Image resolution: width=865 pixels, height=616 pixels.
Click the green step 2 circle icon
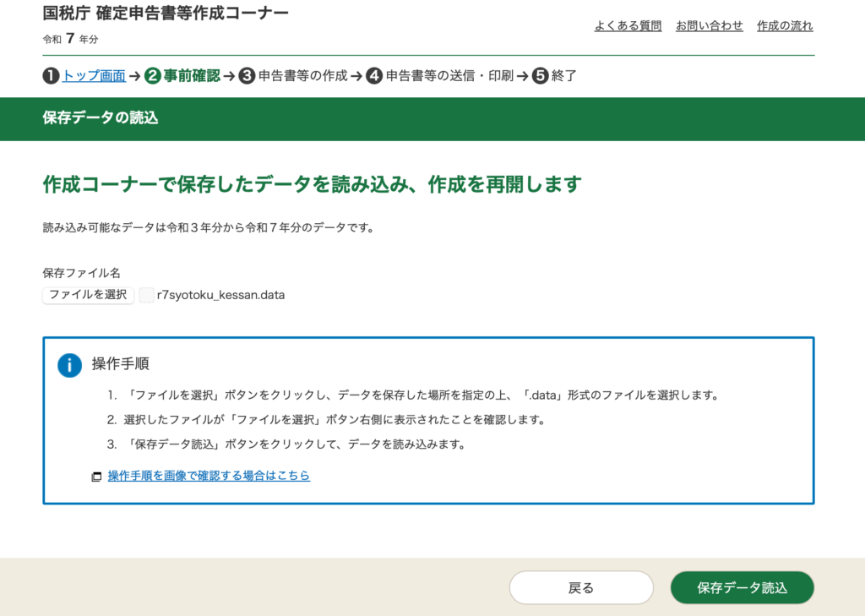pos(152,76)
